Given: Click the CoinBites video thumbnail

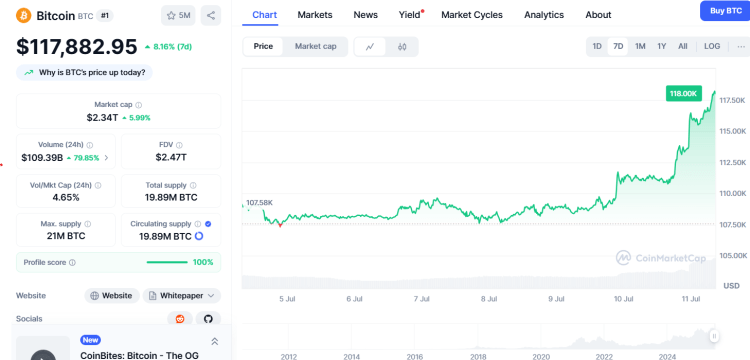Looking at the screenshot, I should [x=43, y=348].
